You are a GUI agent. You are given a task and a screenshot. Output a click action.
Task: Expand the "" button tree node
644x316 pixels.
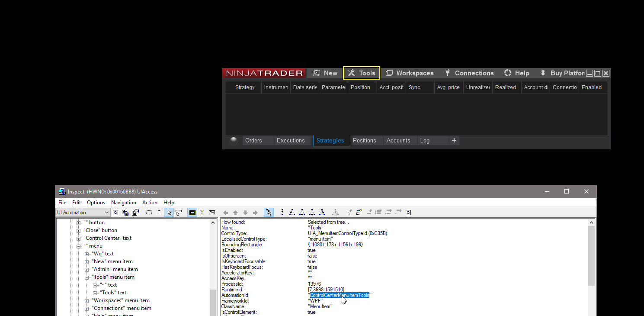(x=79, y=223)
